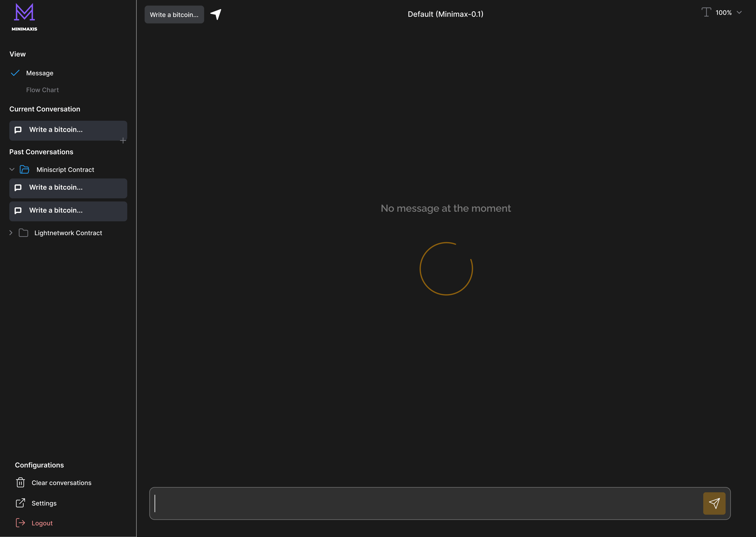Click the Write a bitcoin title chip
Screen dimensions: 756x537
click(174, 14)
